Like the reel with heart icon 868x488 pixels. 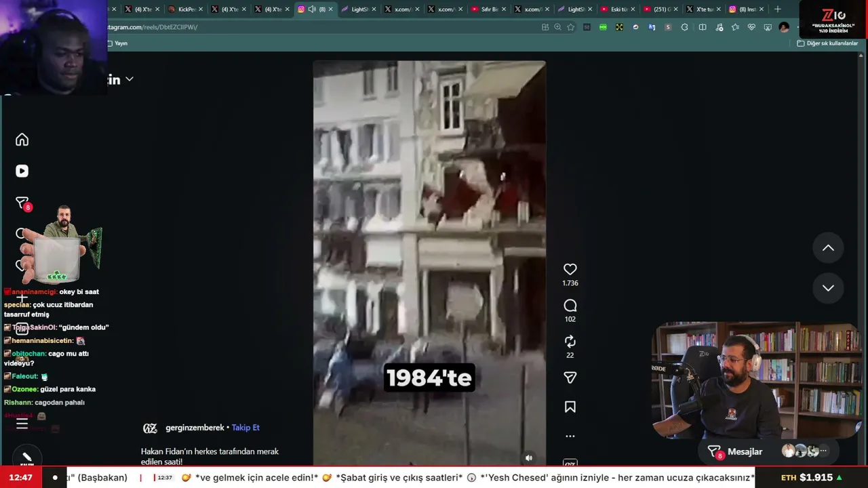[x=570, y=269]
